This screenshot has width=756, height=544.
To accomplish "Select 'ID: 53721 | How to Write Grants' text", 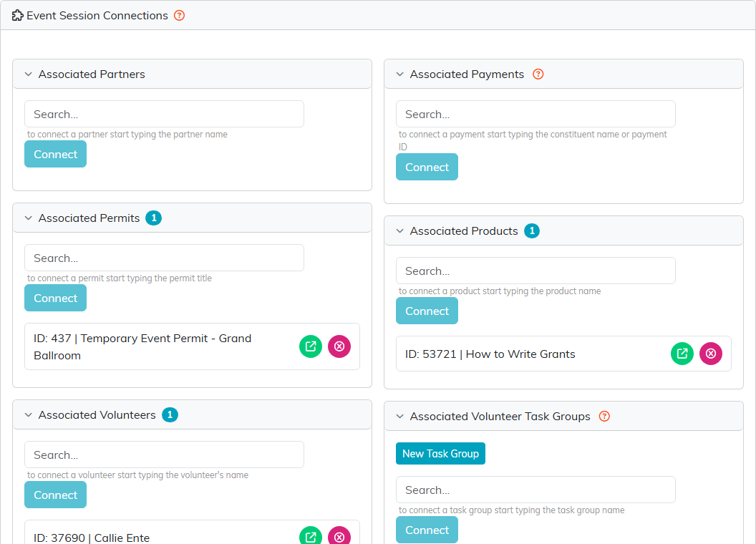I will click(x=490, y=354).
